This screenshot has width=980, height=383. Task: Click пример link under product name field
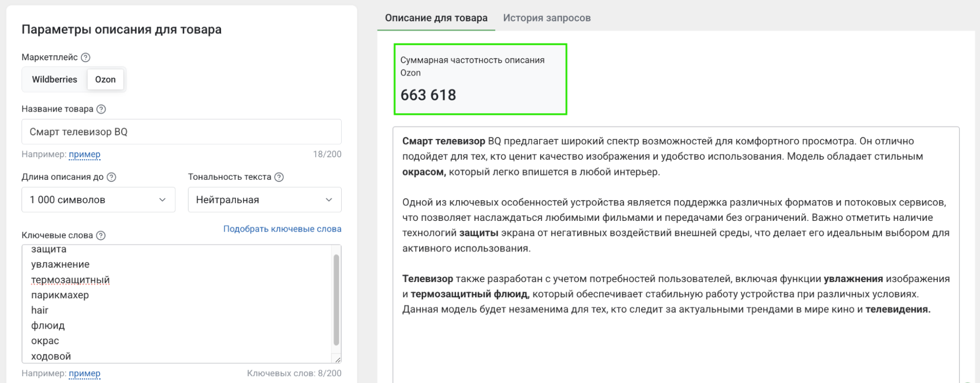click(x=84, y=154)
